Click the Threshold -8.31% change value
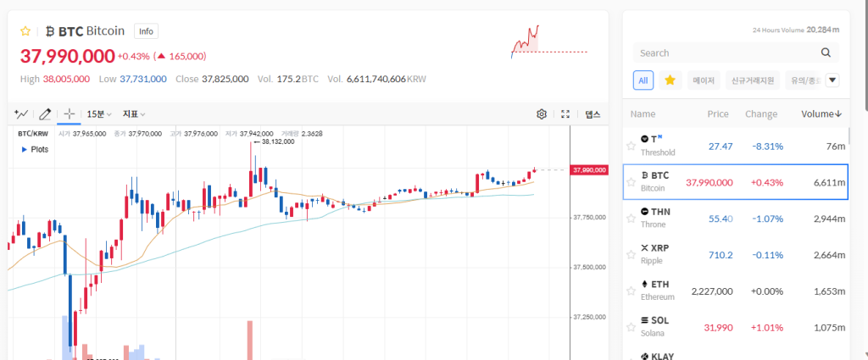This screenshot has height=360, width=868. click(767, 146)
